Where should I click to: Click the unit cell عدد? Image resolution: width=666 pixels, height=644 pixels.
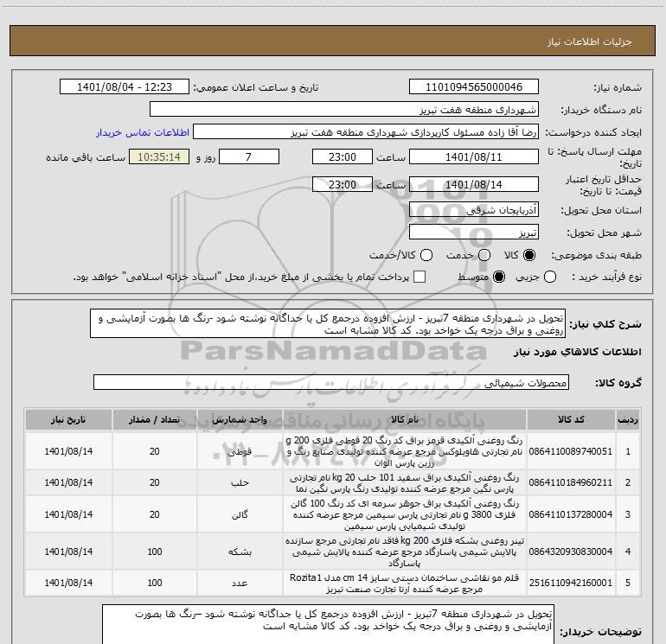tap(240, 583)
